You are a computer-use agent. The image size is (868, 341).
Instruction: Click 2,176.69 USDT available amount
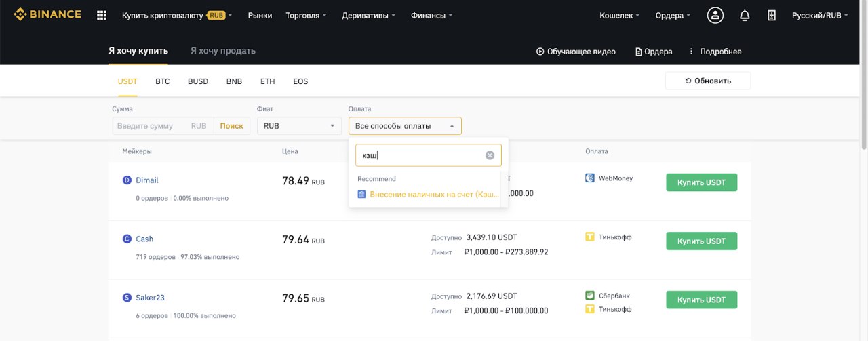tap(492, 296)
